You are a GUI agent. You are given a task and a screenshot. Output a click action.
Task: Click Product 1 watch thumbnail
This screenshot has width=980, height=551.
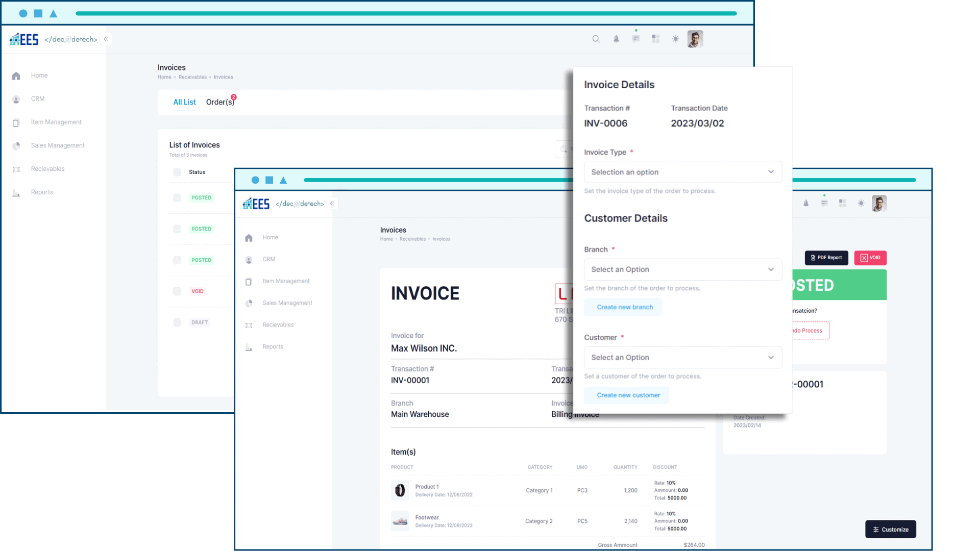coord(400,490)
